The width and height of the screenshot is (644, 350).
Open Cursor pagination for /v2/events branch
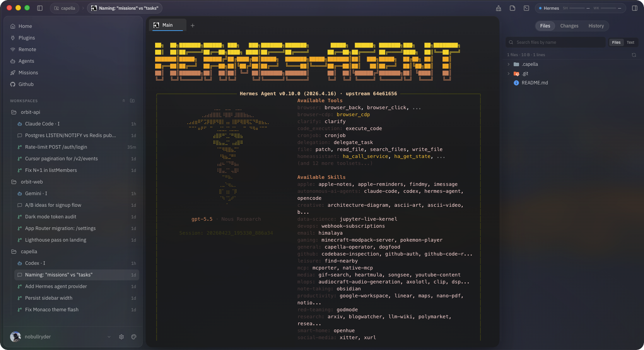click(x=77, y=159)
